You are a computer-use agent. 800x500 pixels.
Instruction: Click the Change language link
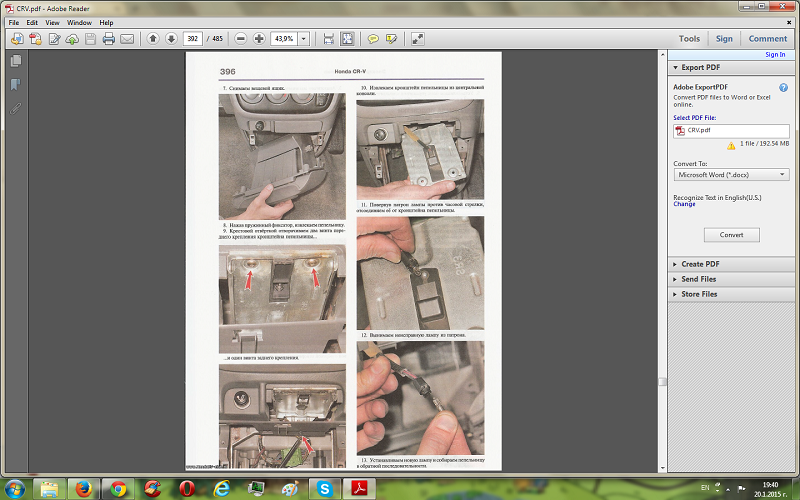click(684, 204)
